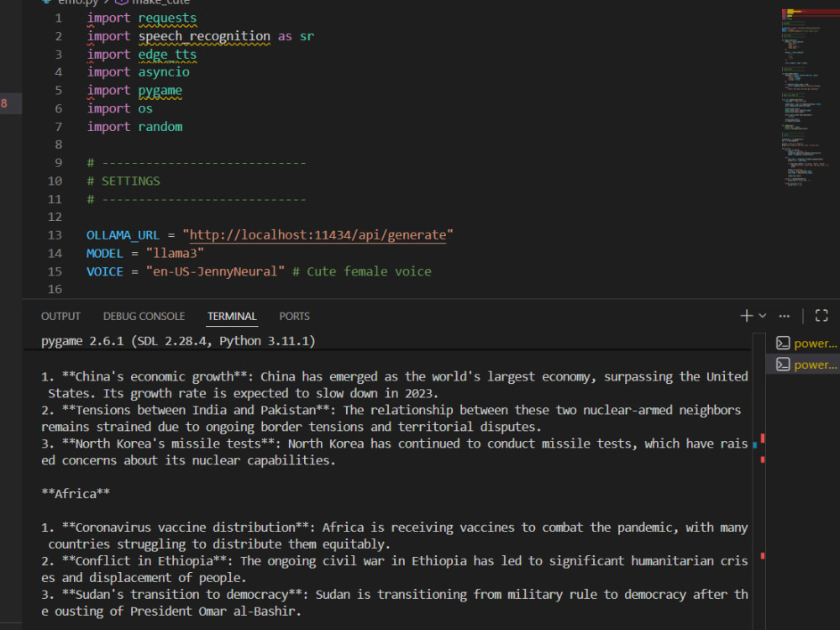This screenshot has height=630, width=840.
Task: Click the "en-US-JennyNeural" string
Action: coord(215,271)
